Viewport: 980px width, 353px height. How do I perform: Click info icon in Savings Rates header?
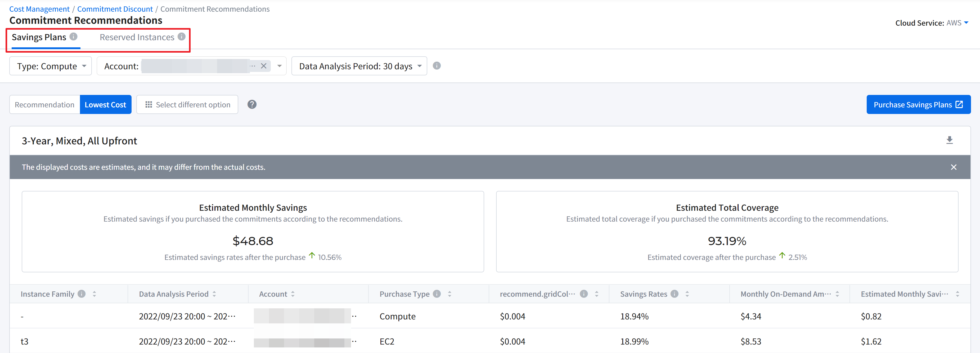(675, 294)
